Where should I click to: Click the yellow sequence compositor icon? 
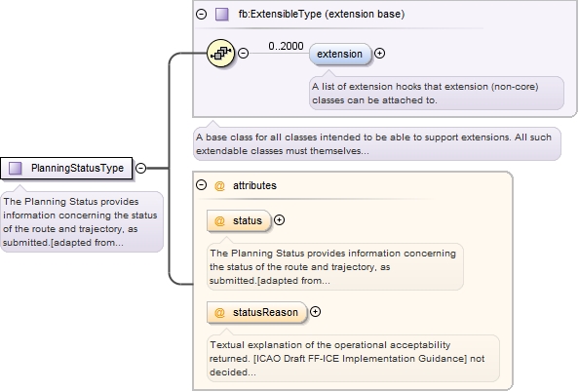click(220, 54)
